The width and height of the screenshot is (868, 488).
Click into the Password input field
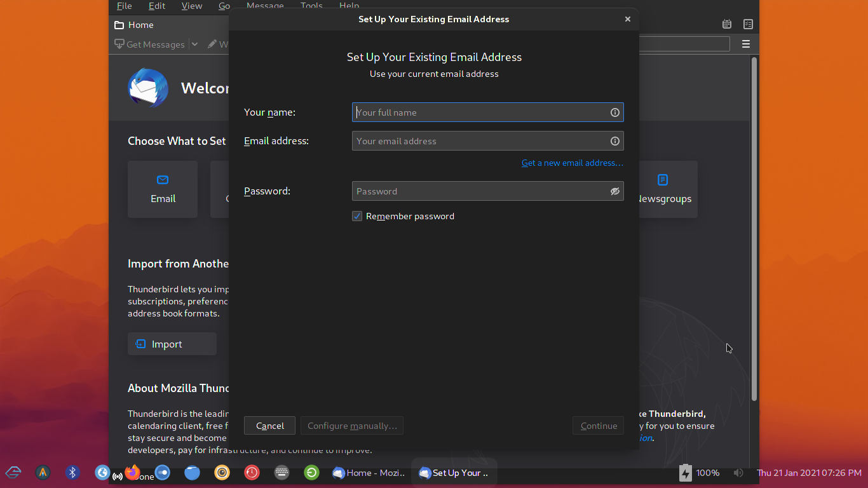[x=487, y=191]
